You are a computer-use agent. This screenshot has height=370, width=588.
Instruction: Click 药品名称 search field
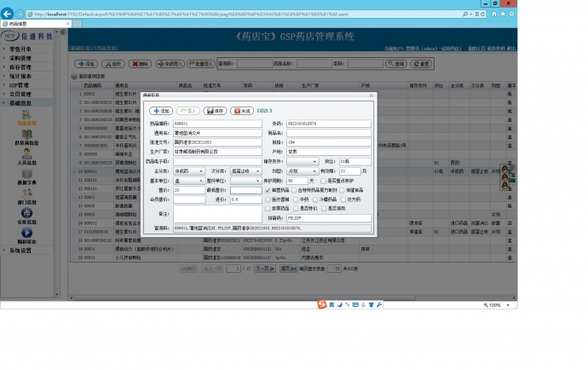[314, 64]
